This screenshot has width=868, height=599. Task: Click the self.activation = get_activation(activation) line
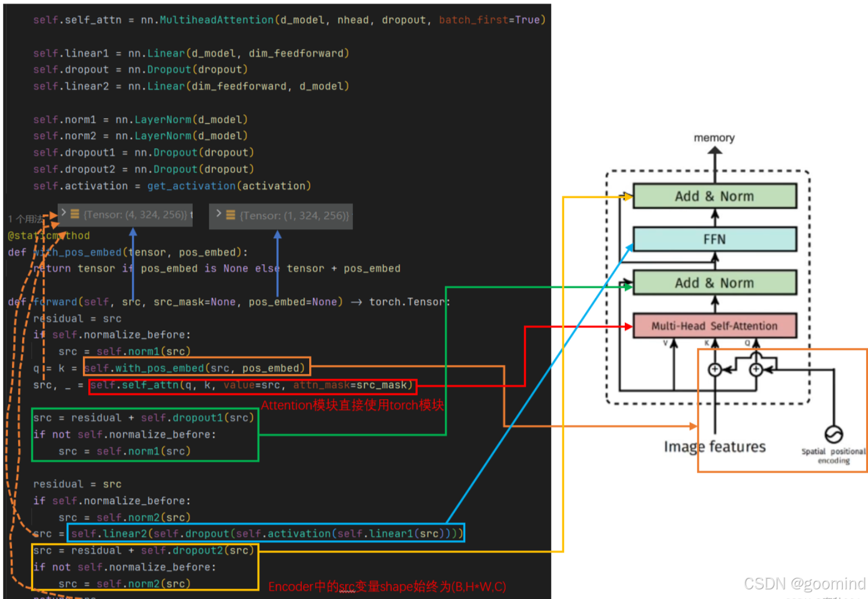(172, 186)
